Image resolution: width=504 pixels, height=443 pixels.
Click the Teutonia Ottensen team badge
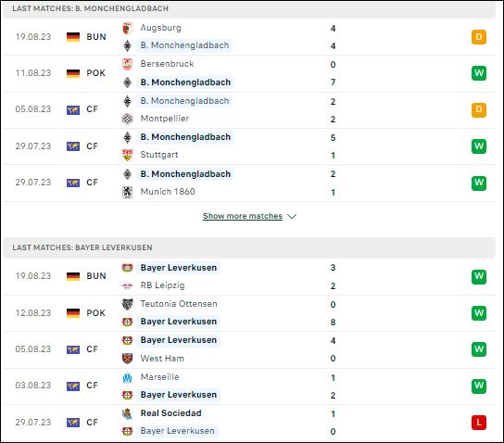point(127,304)
